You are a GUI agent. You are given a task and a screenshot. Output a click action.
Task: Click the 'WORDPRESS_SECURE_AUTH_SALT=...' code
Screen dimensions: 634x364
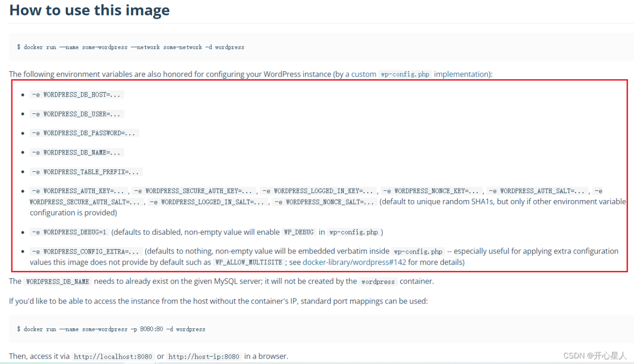87,202
